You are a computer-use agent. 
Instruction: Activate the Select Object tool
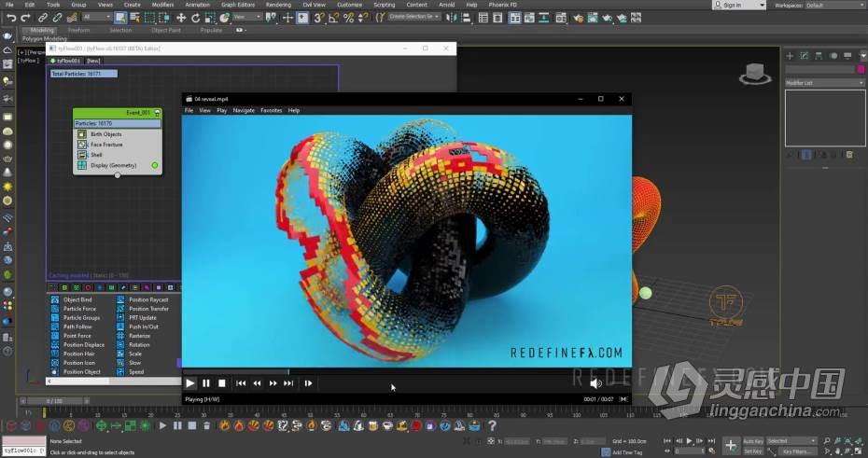click(x=120, y=18)
